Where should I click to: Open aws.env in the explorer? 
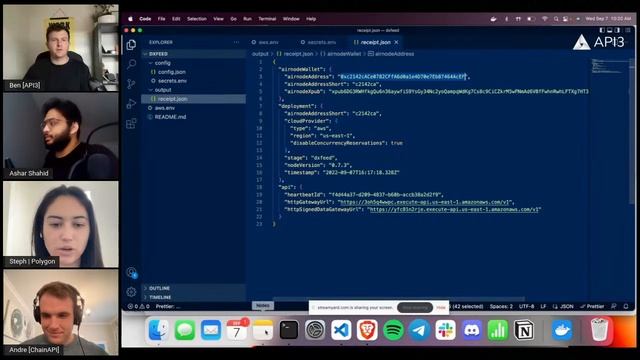(193, 108)
